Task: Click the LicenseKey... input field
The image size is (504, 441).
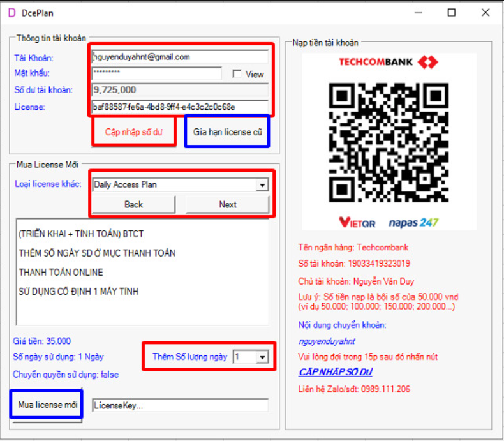Action: 180,406
